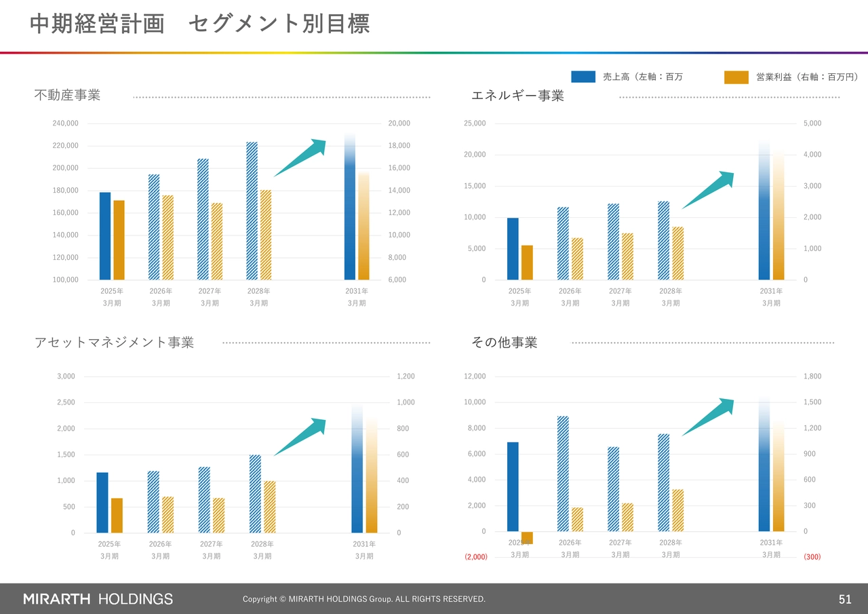Viewport: 868px width, 614px height.
Task: Click the Copyright MIRARTH HOLDINGS Group footer text
Action: pos(364,599)
